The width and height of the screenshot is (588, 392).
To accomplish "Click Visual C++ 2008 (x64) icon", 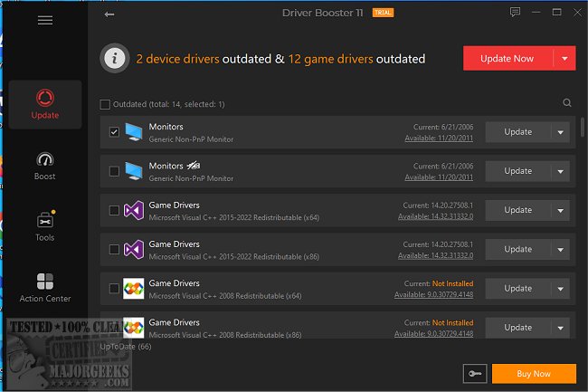I will point(134,289).
